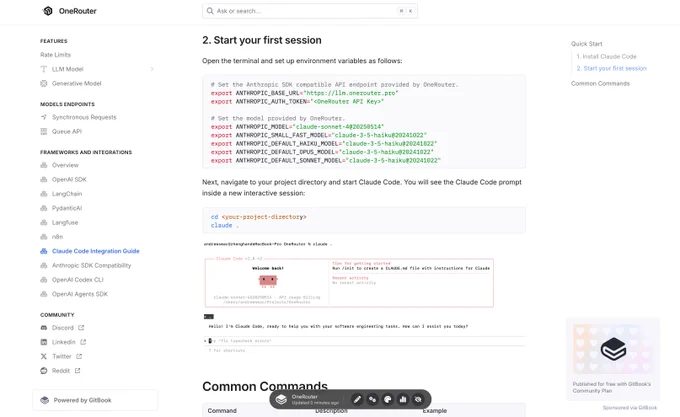Click the OneRouter logo icon
Image resolution: width=680 pixels, height=417 pixels.
click(48, 11)
